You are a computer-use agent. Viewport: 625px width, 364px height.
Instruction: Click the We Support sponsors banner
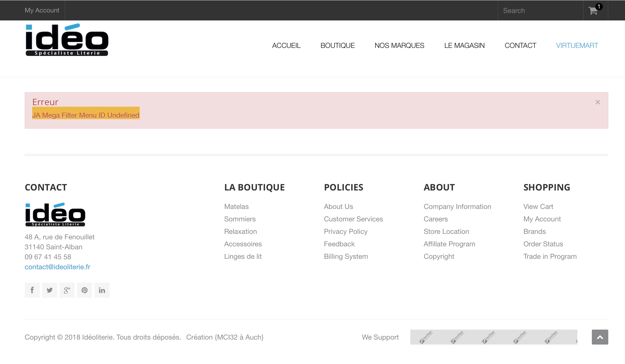pyautogui.click(x=493, y=337)
